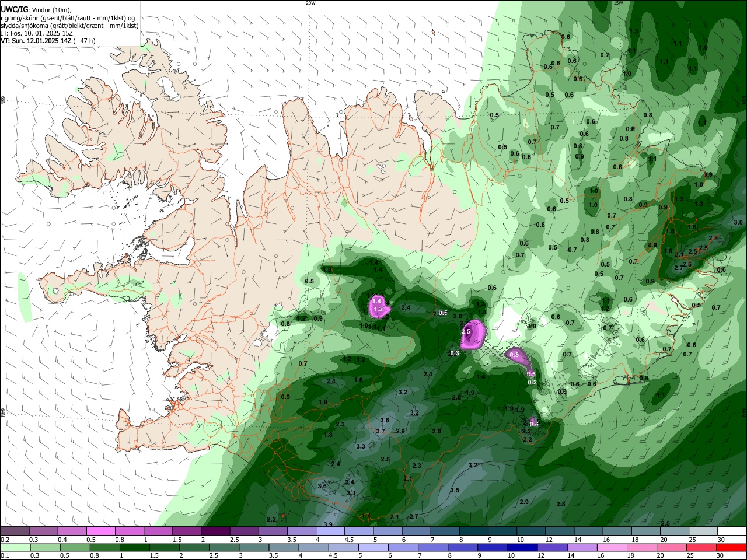Click the red 30 swatch in lower legend row
The image size is (747, 560).
731,547
